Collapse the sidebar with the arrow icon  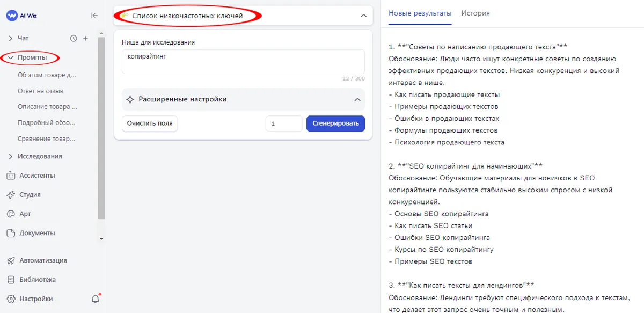[x=94, y=16]
